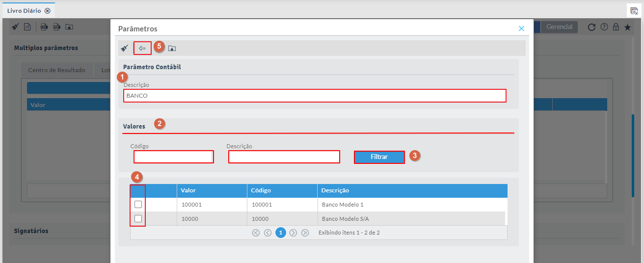Check the box for Banco Modelo S/A
Viewport: 644px width, 263px height.
coord(138,218)
